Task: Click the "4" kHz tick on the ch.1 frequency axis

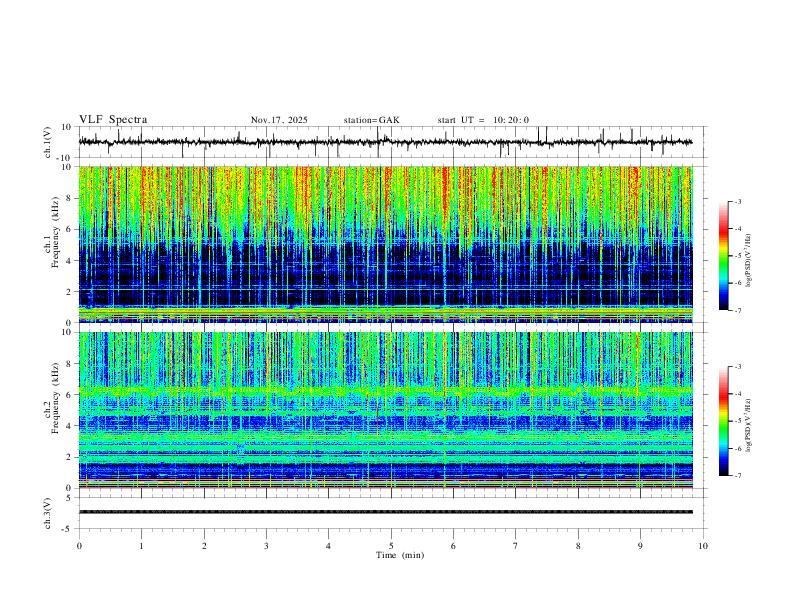Action: point(70,261)
